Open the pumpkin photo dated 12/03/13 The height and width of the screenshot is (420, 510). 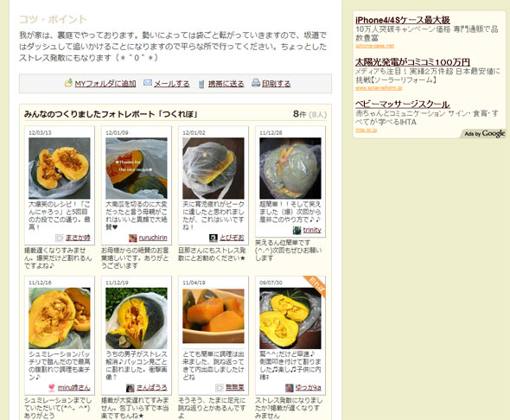(60, 168)
